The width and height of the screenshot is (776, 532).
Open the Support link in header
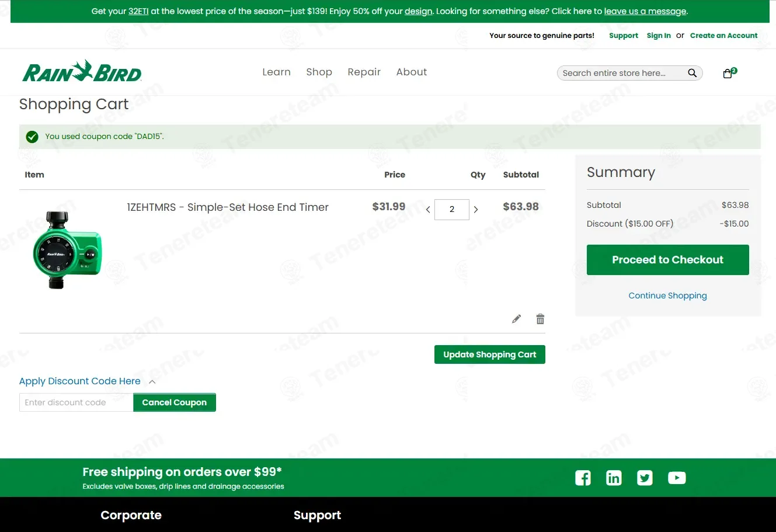(624, 36)
